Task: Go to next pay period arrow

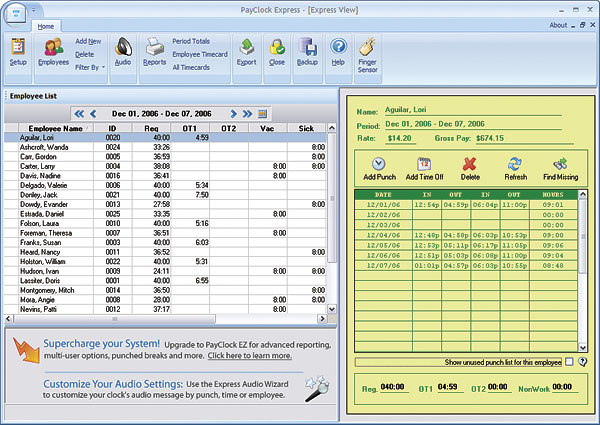Action: pos(233,114)
